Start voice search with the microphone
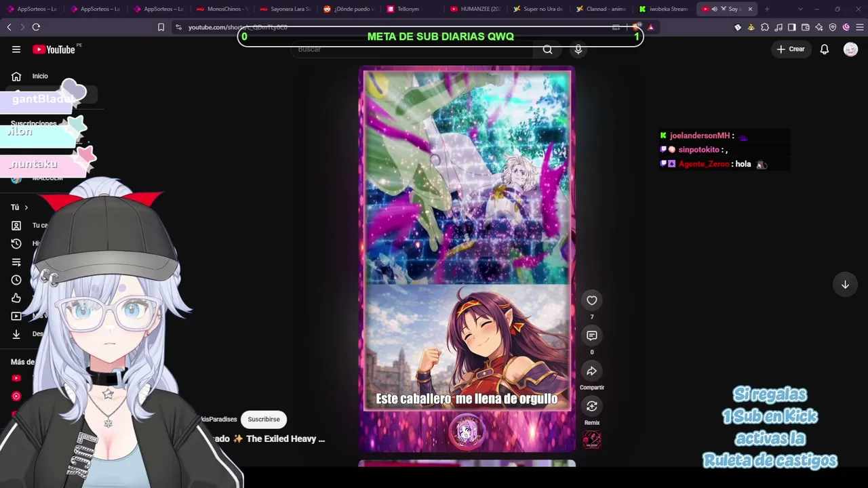The width and height of the screenshot is (868, 488). coord(578,49)
